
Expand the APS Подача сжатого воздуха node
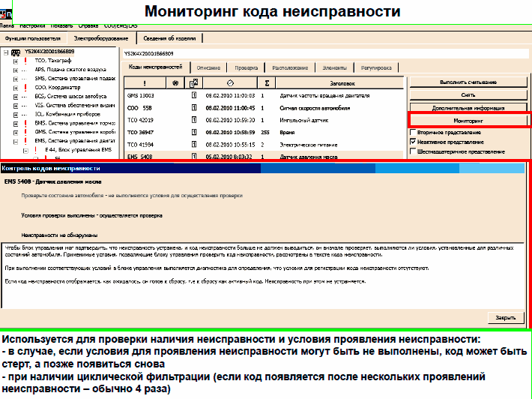click(x=15, y=69)
